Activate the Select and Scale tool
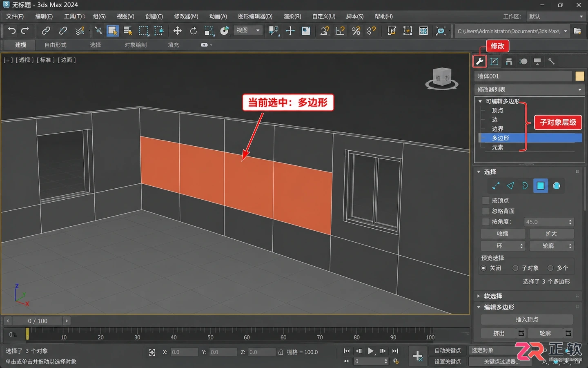Image resolution: width=588 pixels, height=368 pixels. click(x=209, y=31)
